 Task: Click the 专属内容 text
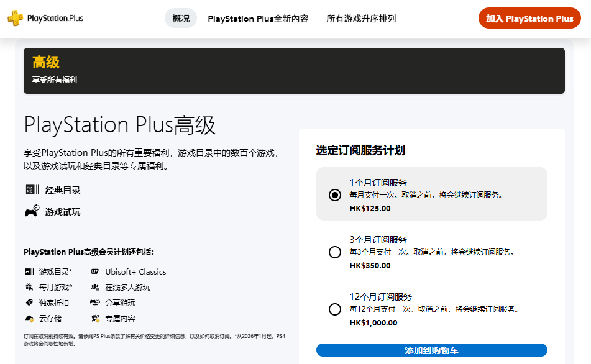[x=120, y=319]
